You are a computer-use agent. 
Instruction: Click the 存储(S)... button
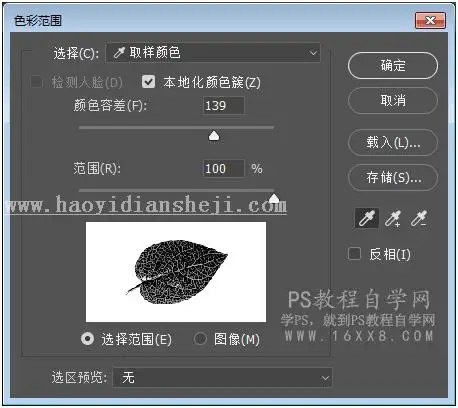click(393, 177)
